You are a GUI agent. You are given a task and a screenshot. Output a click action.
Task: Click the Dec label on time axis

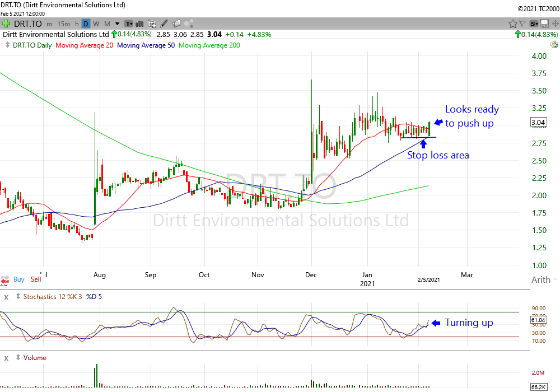coord(311,275)
